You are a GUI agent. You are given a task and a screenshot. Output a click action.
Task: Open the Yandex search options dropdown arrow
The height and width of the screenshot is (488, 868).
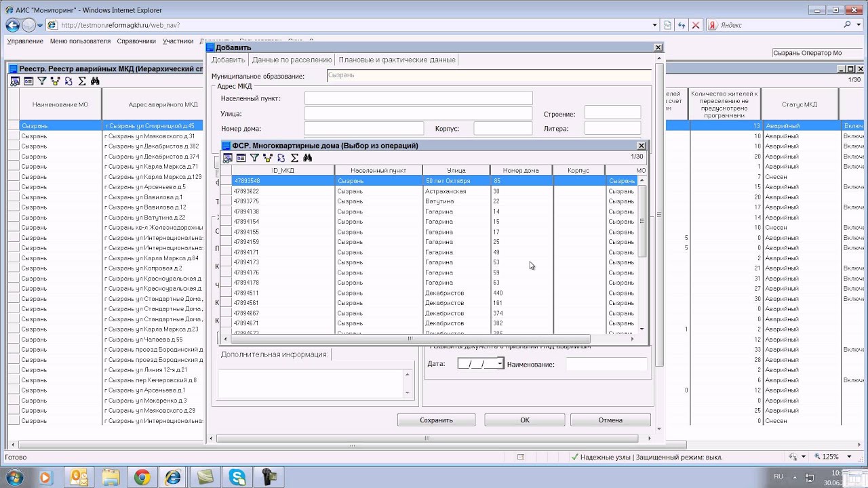(x=860, y=25)
